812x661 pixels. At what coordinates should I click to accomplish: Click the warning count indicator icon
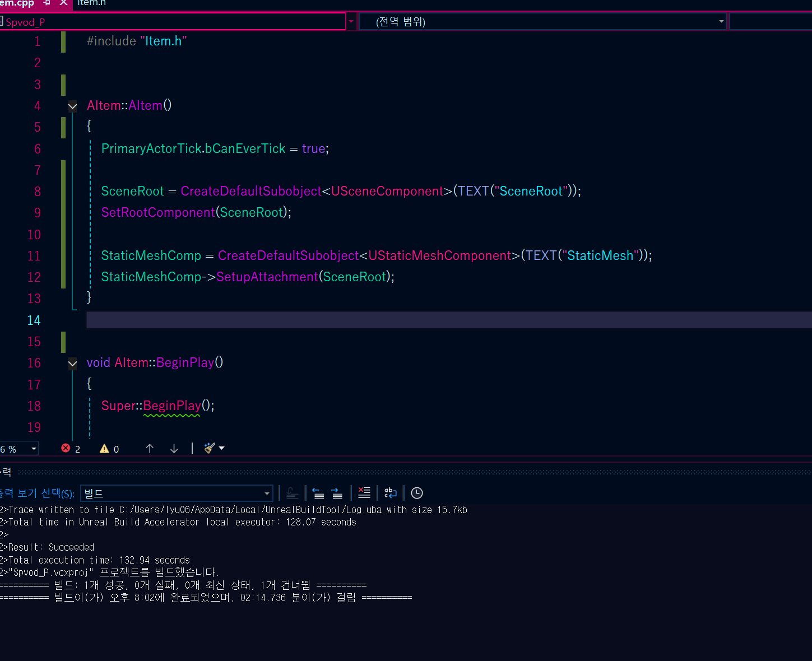(x=104, y=448)
